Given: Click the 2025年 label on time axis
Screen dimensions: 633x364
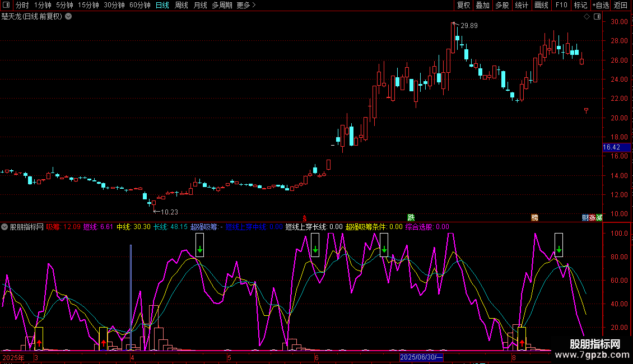Looking at the screenshot, I should [x=14, y=357].
